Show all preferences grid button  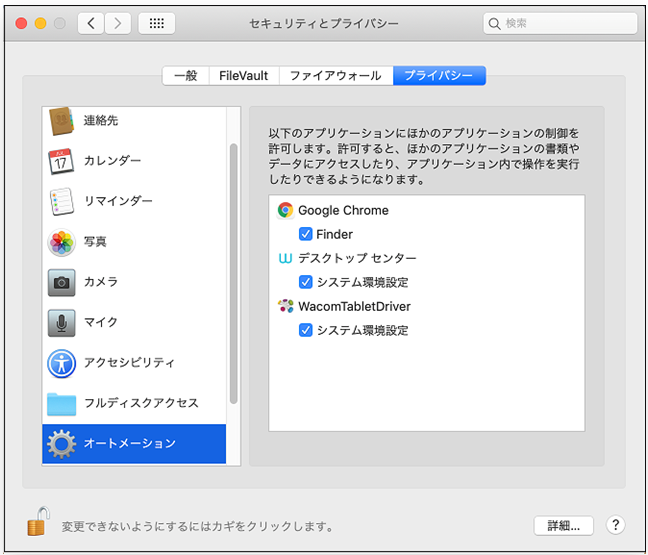pos(157,23)
